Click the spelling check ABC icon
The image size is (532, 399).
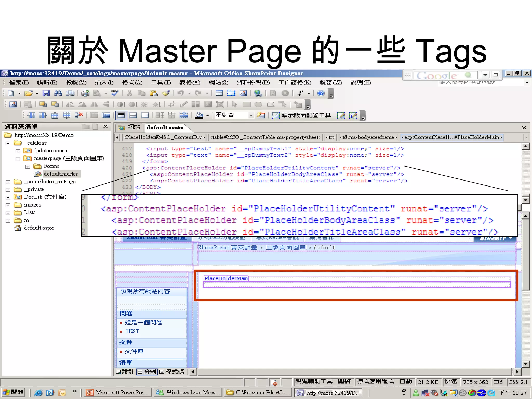(x=115, y=93)
